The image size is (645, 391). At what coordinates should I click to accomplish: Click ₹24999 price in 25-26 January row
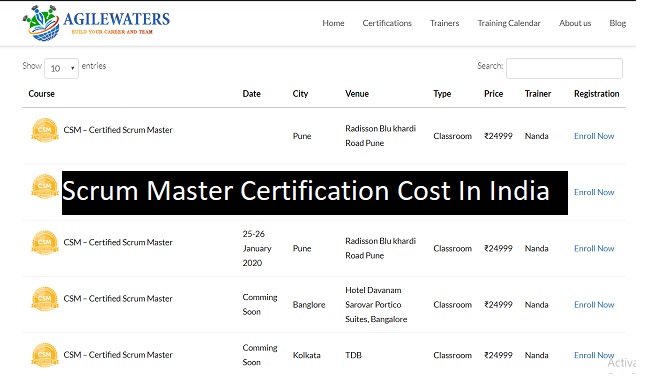click(x=498, y=248)
